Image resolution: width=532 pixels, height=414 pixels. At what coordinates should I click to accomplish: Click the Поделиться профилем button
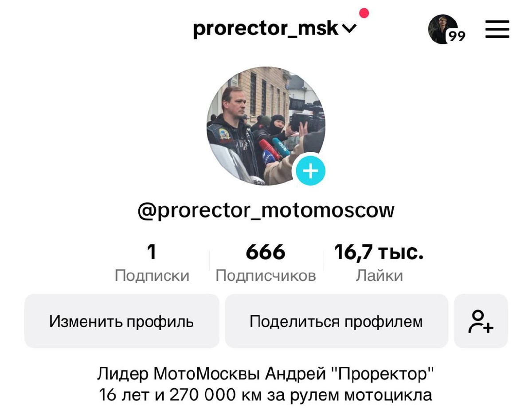click(336, 321)
